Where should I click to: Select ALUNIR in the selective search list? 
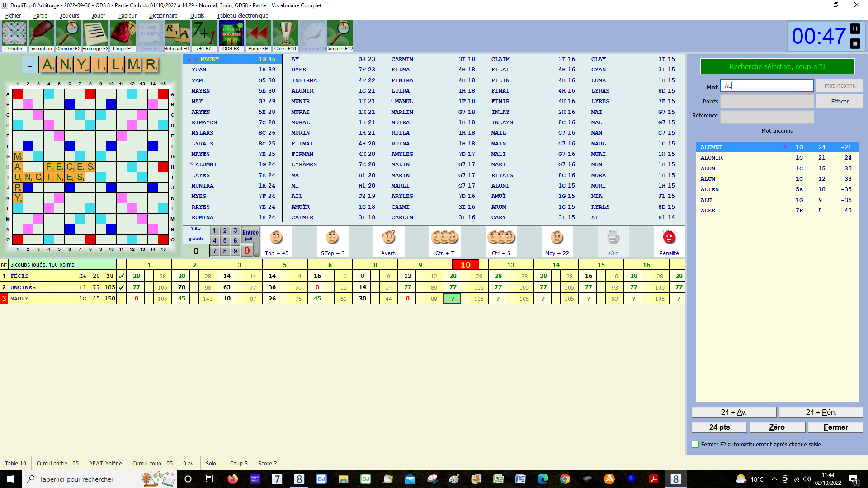coord(712,158)
